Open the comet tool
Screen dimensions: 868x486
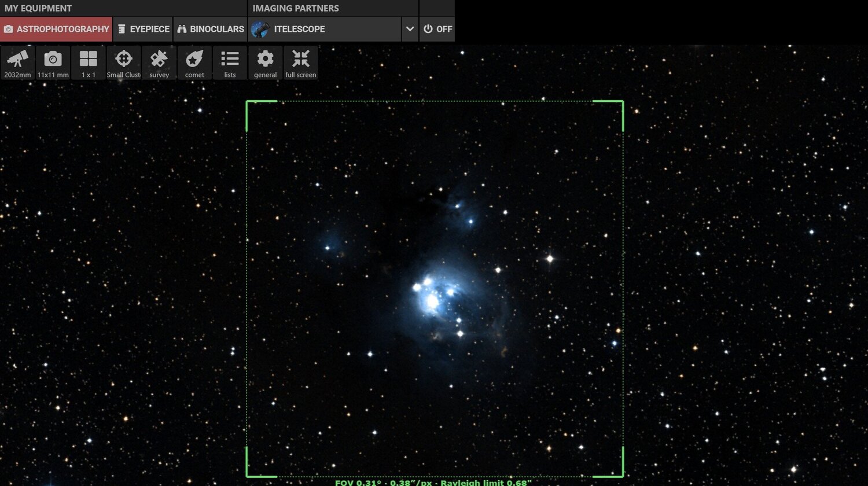(x=194, y=62)
